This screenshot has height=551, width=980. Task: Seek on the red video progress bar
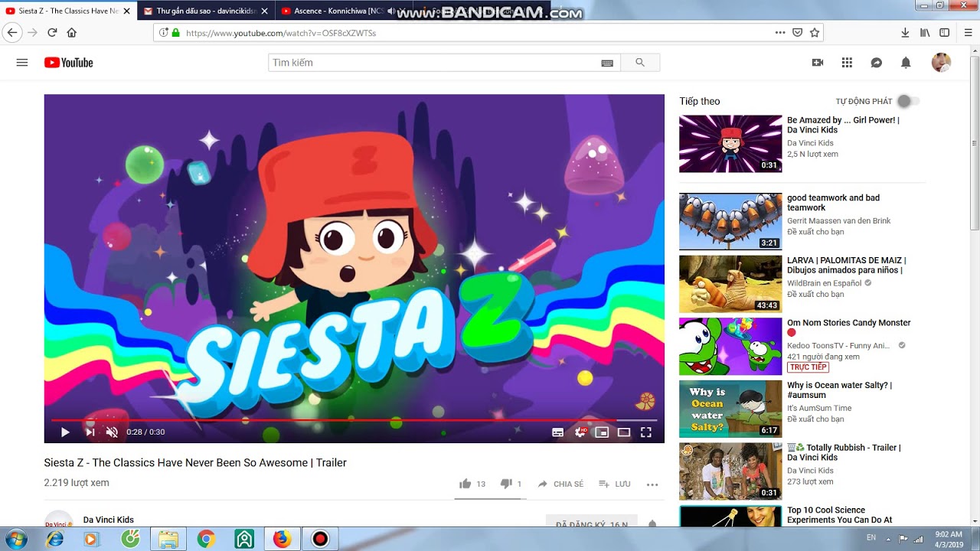point(352,420)
